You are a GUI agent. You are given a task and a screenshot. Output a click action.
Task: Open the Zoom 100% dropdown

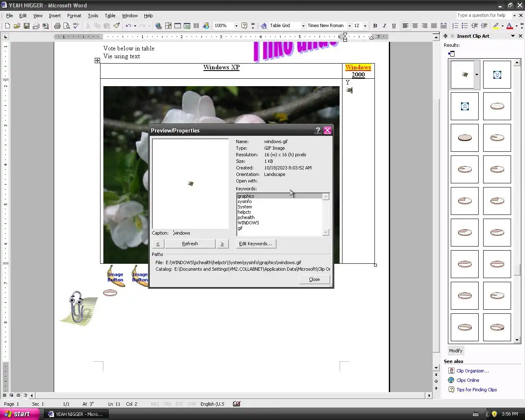tap(236, 26)
